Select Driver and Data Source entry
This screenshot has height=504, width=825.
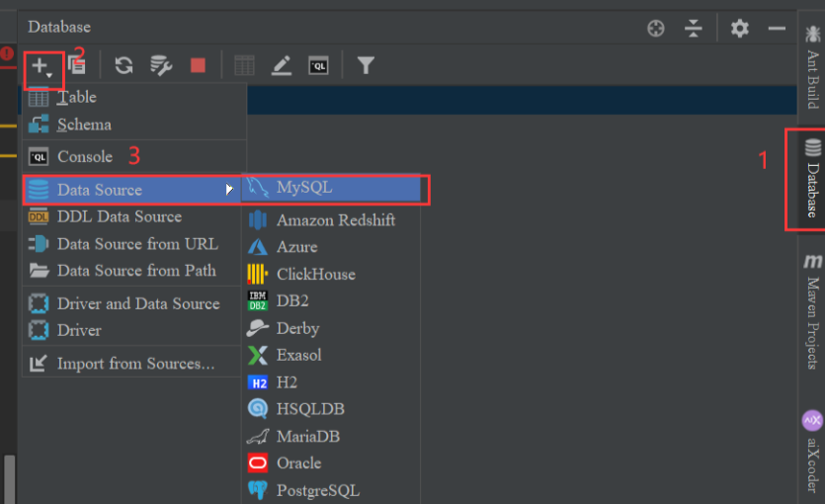131,303
